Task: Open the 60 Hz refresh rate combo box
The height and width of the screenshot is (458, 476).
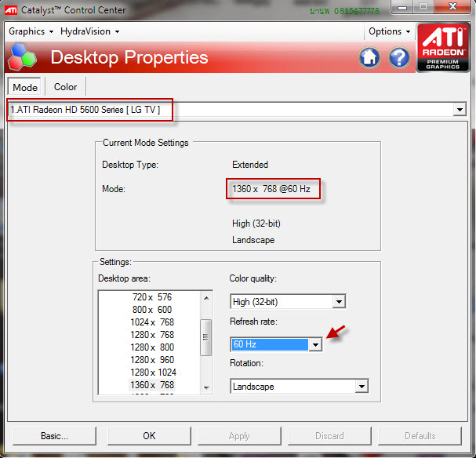Action: point(276,344)
